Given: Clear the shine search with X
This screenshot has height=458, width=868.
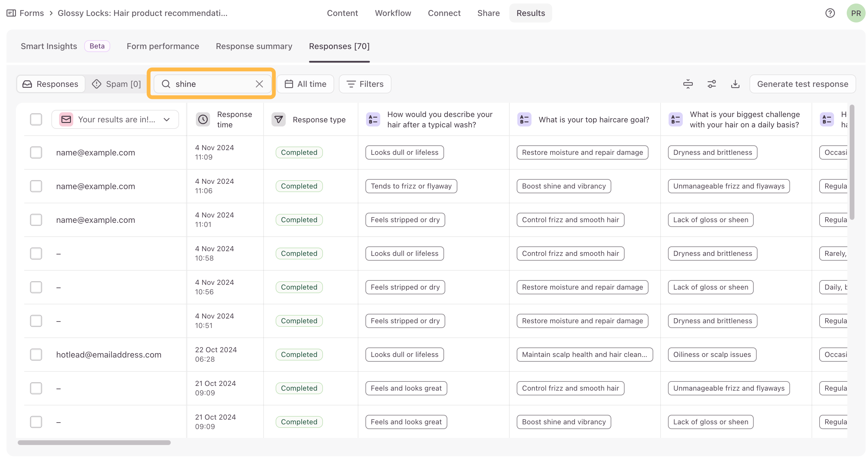Looking at the screenshot, I should coord(259,84).
